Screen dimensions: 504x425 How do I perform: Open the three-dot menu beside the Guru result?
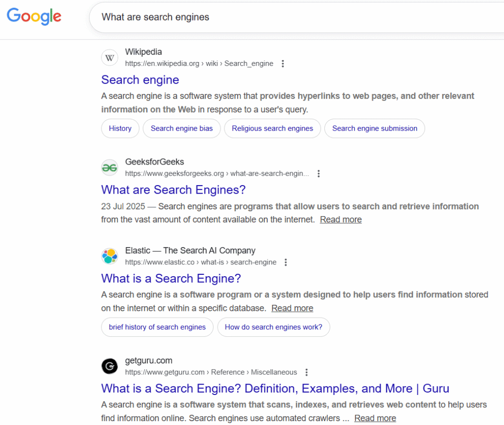[x=306, y=372]
